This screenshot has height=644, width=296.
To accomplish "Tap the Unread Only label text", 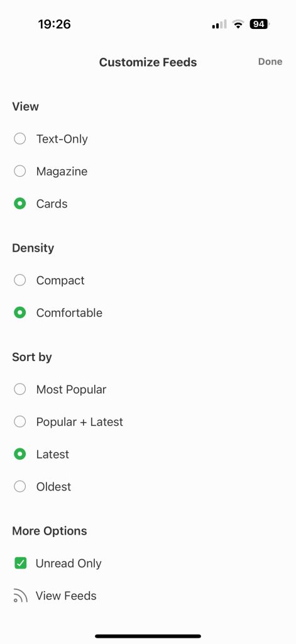I will (x=69, y=563).
